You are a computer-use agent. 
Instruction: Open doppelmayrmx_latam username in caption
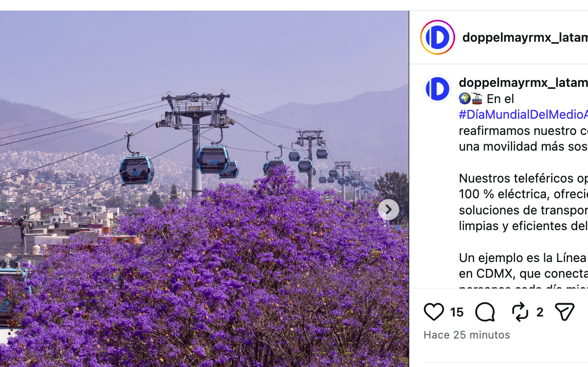coord(523,82)
